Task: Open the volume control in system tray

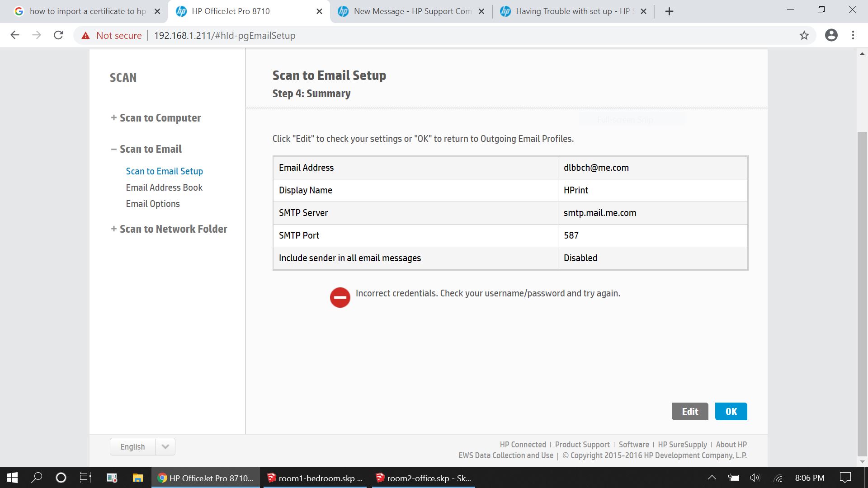Action: point(755,478)
